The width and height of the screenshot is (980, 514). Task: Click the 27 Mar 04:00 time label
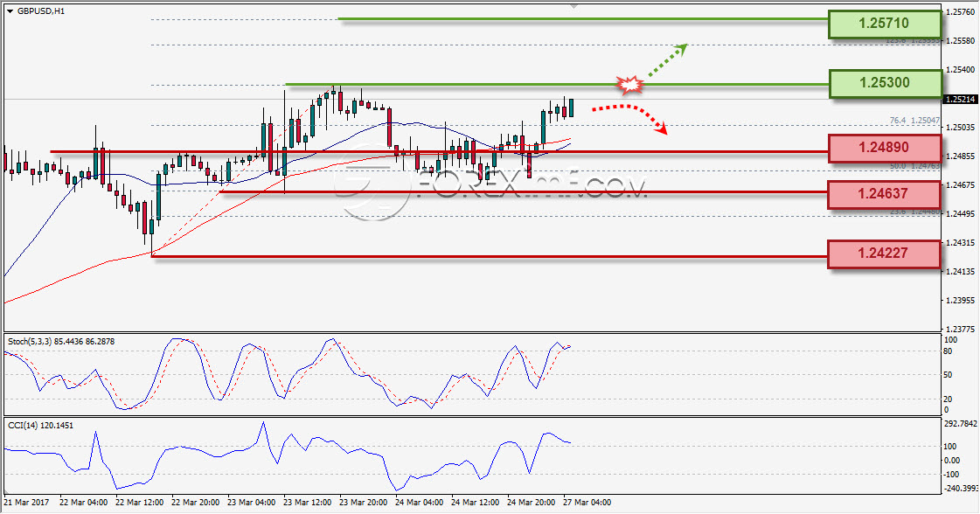pos(587,502)
